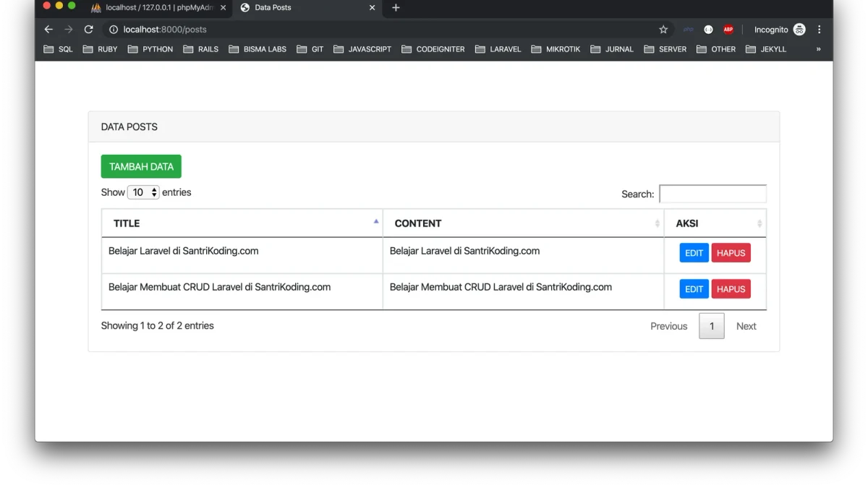The image size is (868, 488).
Task: Close the Data Posts tab
Action: click(373, 8)
